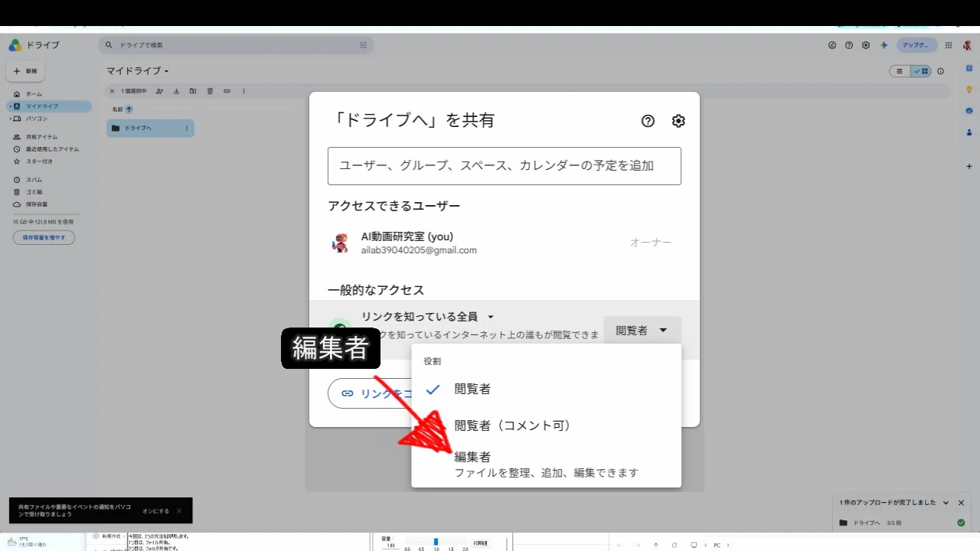Open the 閲覧者 role dropdown button
This screenshot has height=551, width=980.
pyautogui.click(x=642, y=331)
